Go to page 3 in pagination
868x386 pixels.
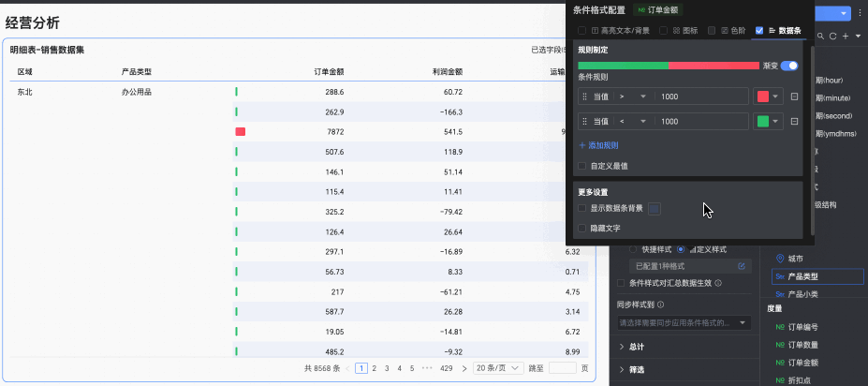coord(387,368)
